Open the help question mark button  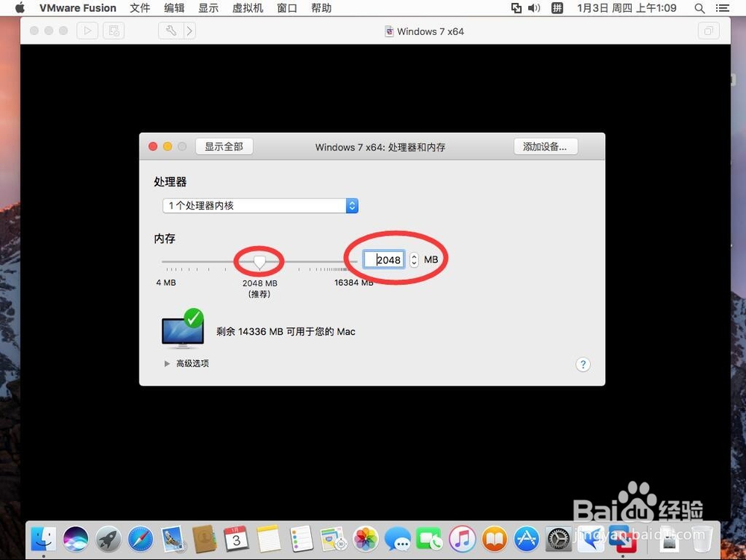click(x=583, y=365)
